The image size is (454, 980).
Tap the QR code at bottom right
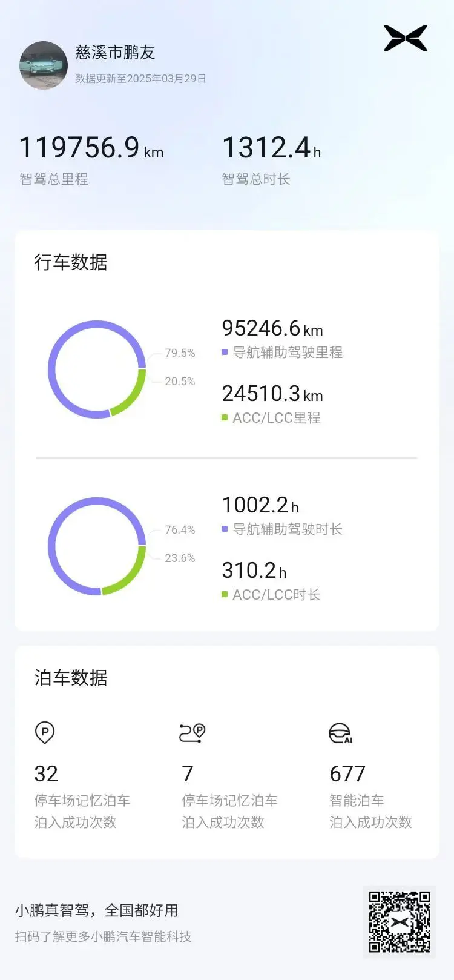tap(400, 922)
